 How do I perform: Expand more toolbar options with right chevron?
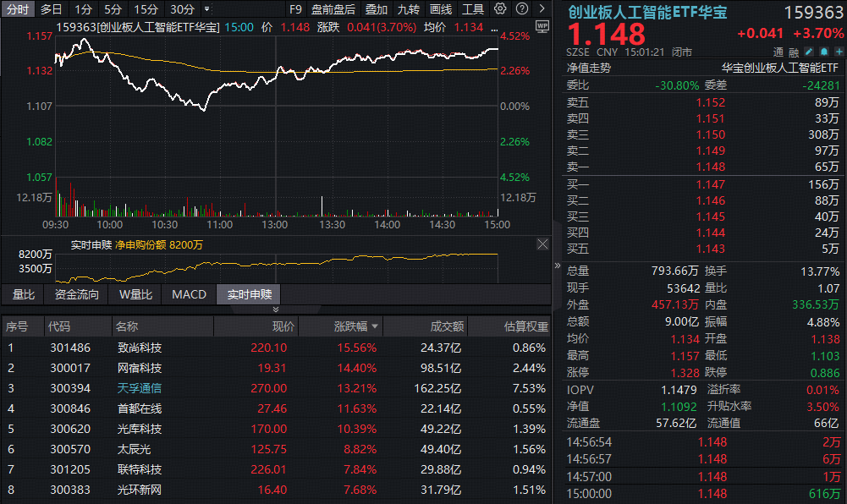[543, 9]
